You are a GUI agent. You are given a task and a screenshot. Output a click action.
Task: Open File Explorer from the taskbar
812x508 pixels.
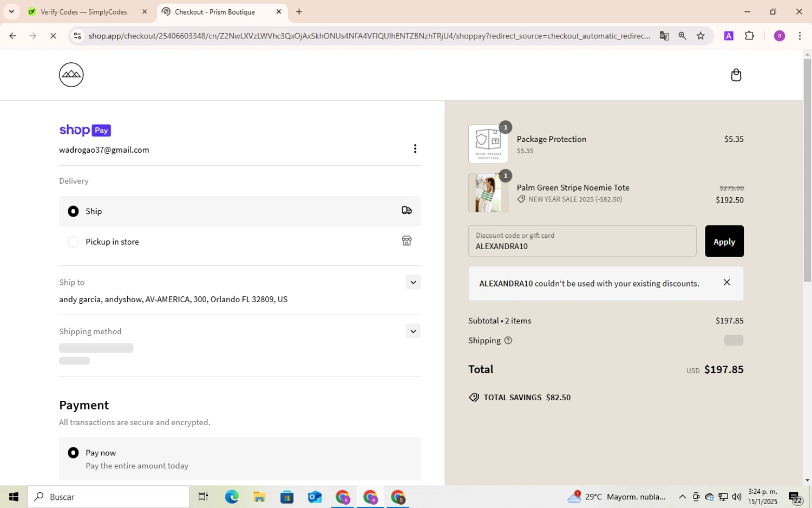click(x=259, y=497)
